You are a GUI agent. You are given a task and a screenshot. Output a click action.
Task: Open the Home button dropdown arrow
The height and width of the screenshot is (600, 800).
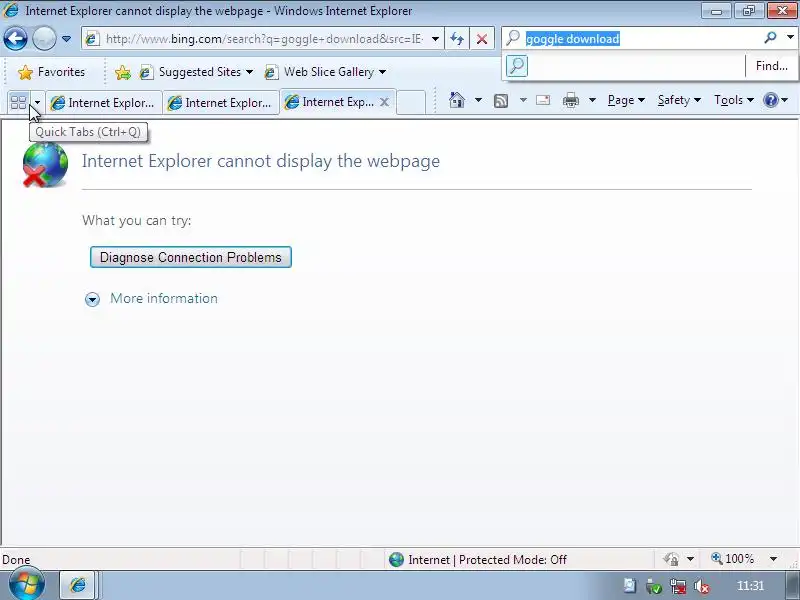click(x=478, y=100)
